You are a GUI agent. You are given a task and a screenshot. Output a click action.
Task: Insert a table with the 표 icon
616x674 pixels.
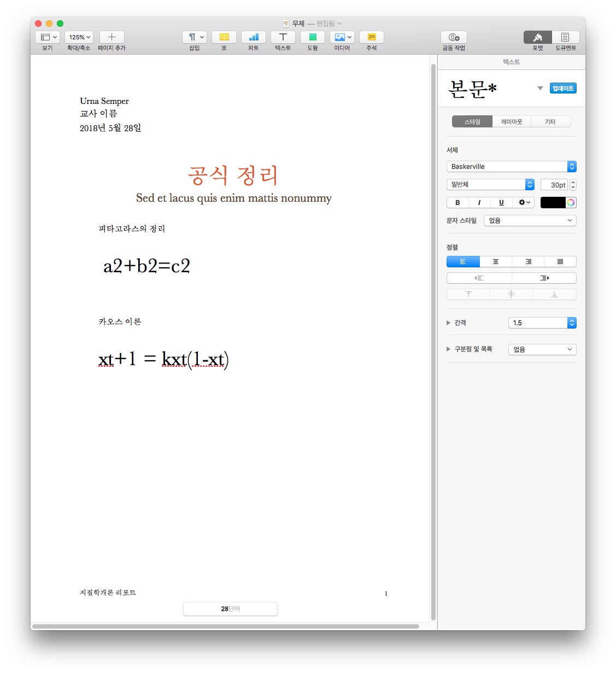click(224, 37)
